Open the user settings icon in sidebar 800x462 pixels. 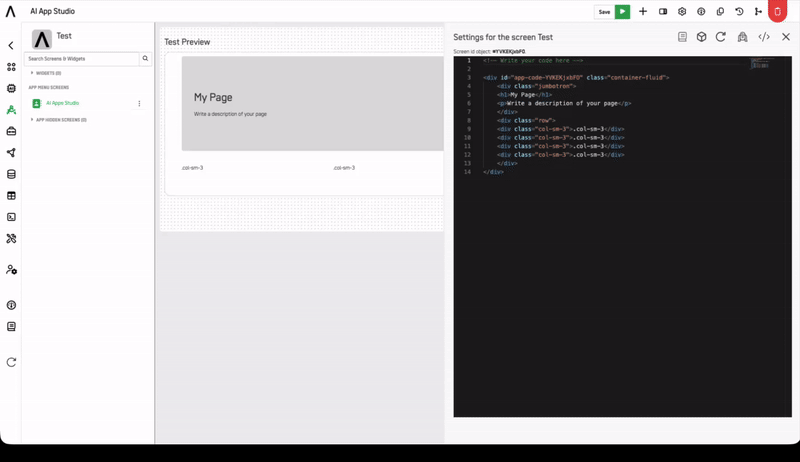[11, 270]
